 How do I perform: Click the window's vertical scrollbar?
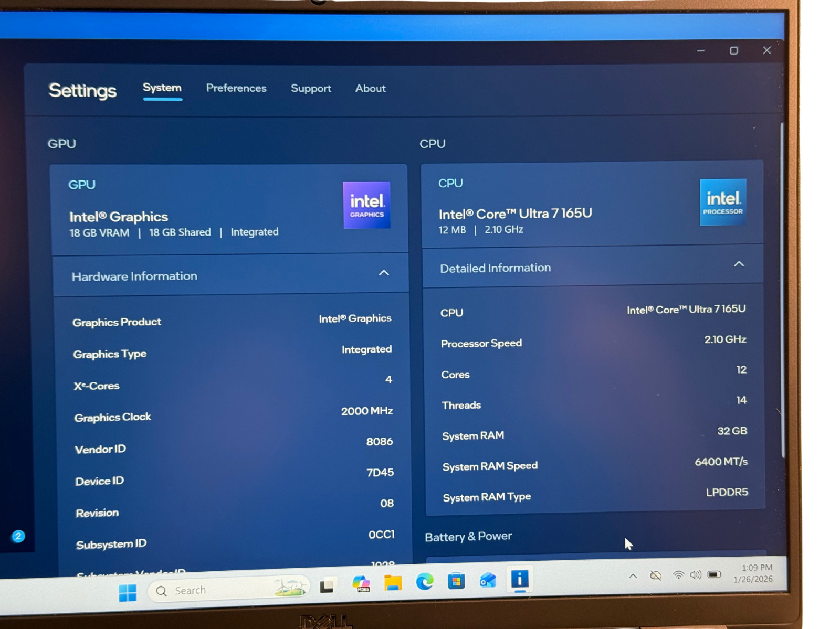coord(782,291)
